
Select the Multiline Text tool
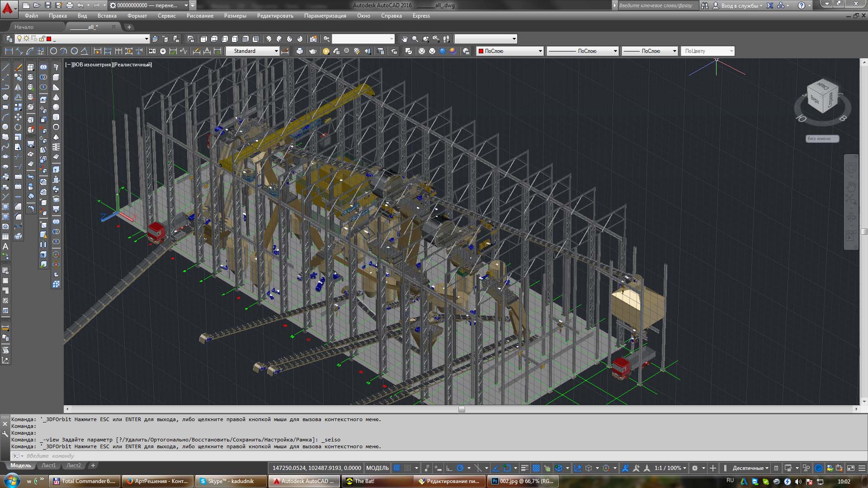(5, 246)
